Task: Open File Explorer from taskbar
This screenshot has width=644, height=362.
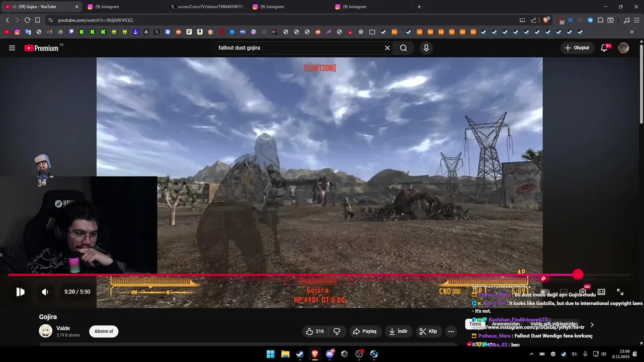Action: [x=285, y=354]
